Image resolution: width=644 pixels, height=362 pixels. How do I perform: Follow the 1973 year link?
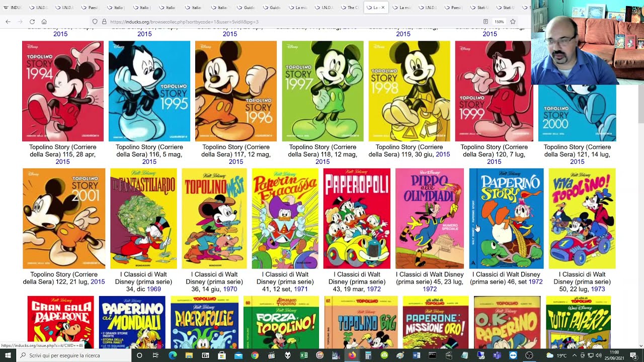pyautogui.click(x=598, y=289)
